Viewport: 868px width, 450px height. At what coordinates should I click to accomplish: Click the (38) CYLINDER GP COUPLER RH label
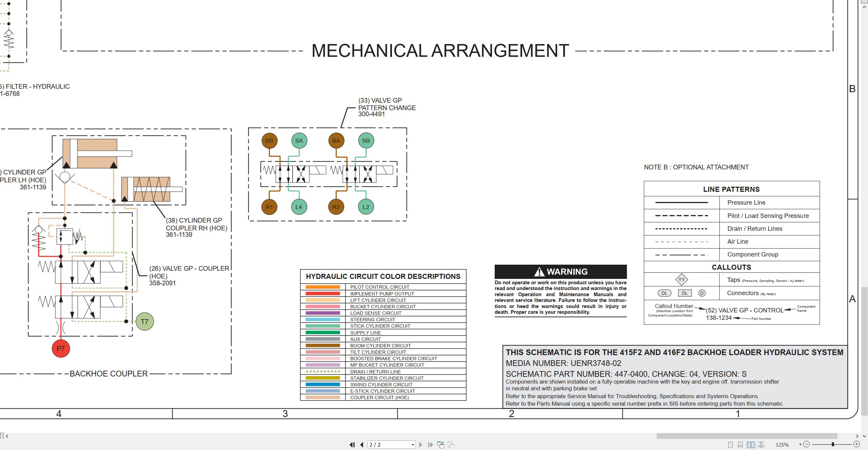pos(197,227)
